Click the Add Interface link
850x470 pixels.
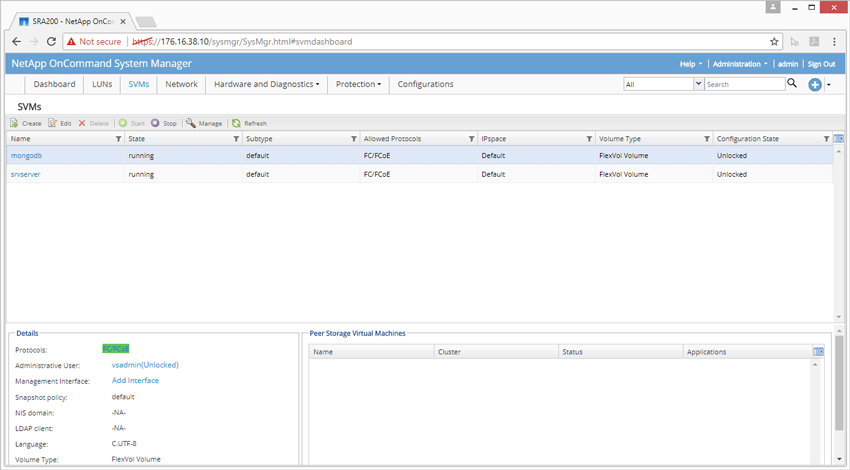pos(135,381)
